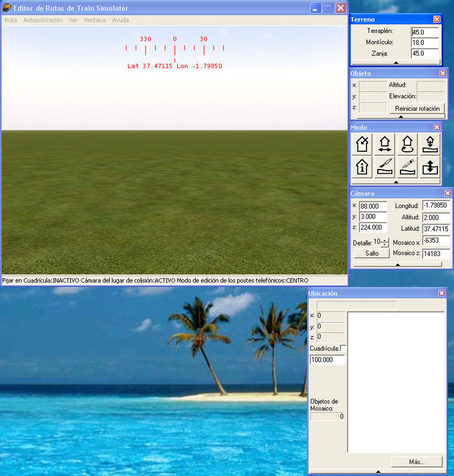
Task: Select the house-with-arrow object select mode icon
Action: tap(362, 144)
